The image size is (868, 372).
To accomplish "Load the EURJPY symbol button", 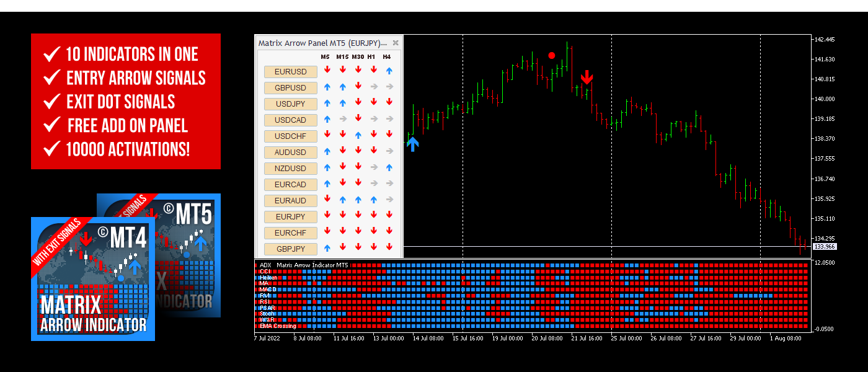I will (291, 216).
